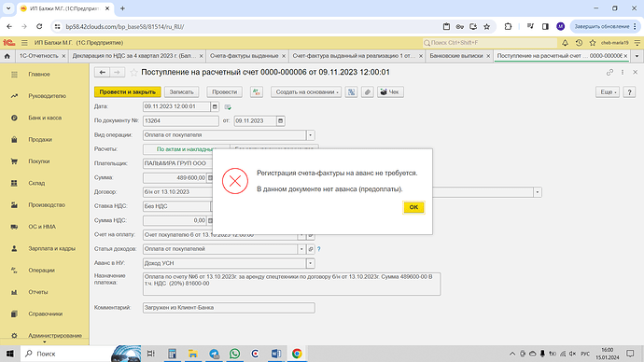644x362 pixels.
Task: Switch to Декларация по НДС tab
Action: 134,56
